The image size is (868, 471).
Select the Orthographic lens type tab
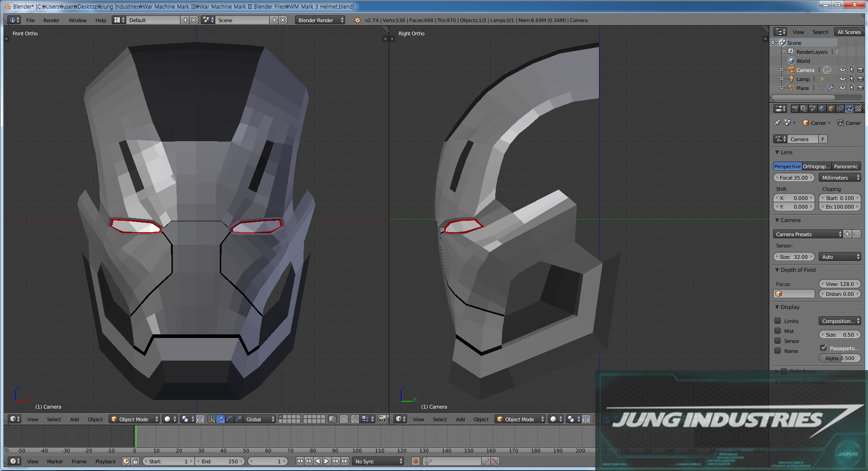click(x=816, y=166)
